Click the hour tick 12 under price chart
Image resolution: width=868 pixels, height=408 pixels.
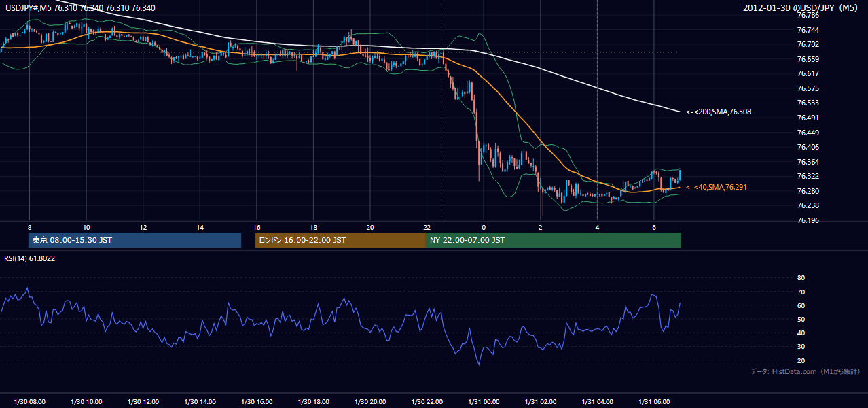[x=143, y=227]
